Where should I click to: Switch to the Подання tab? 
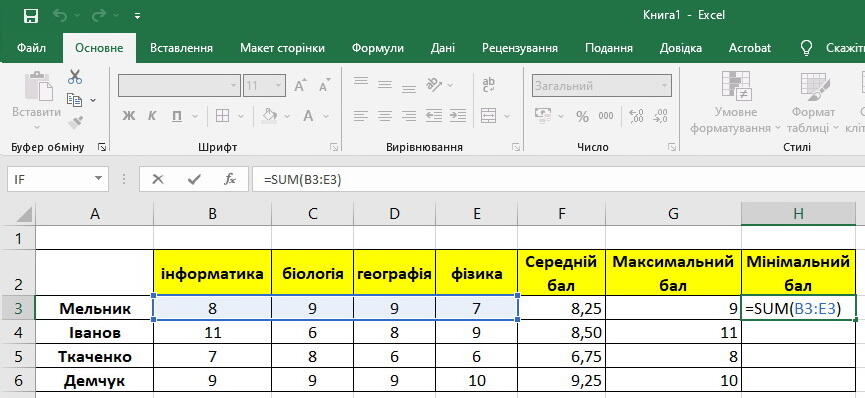[x=608, y=48]
